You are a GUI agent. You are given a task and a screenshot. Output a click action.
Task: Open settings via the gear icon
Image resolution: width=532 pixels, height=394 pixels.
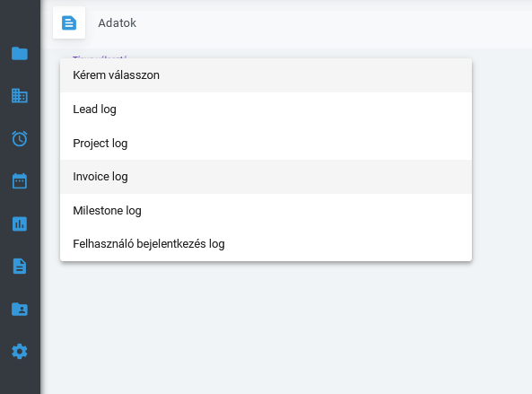click(x=20, y=351)
